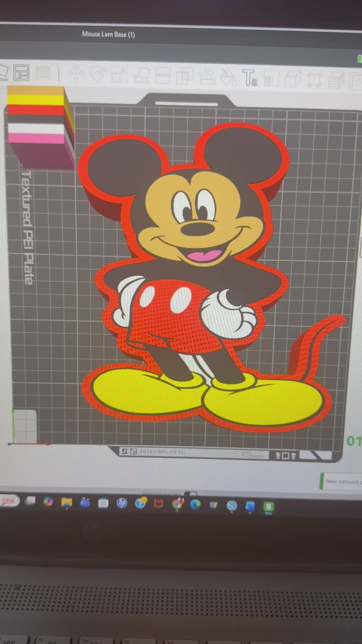Open McAfee from the taskbar
Screen dimensions: 362x644
click(158, 504)
